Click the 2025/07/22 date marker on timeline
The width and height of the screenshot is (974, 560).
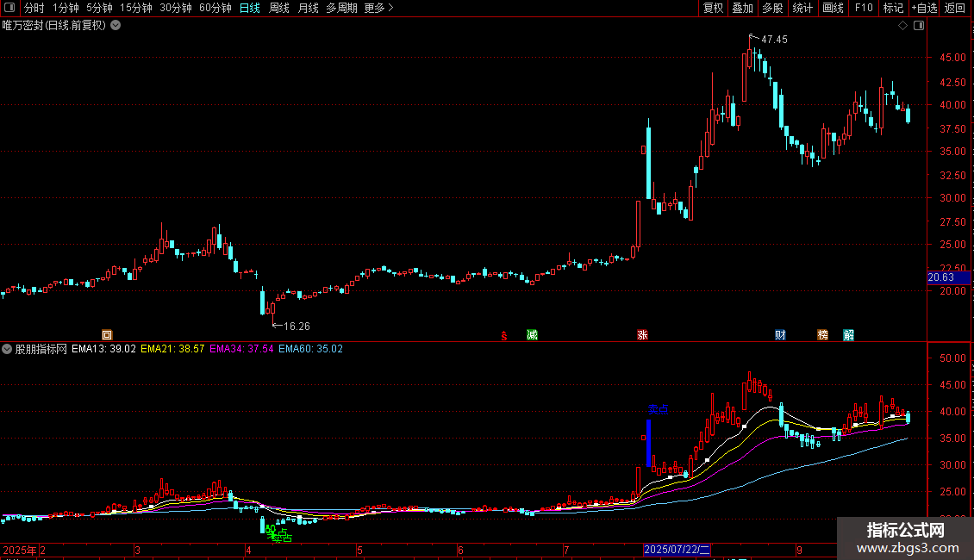(677, 550)
